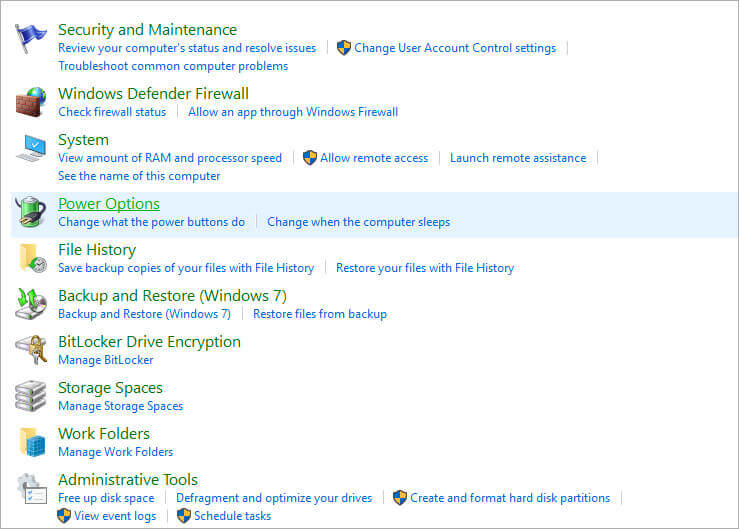Open Backup and Restore (Windows 7) heading

click(172, 296)
